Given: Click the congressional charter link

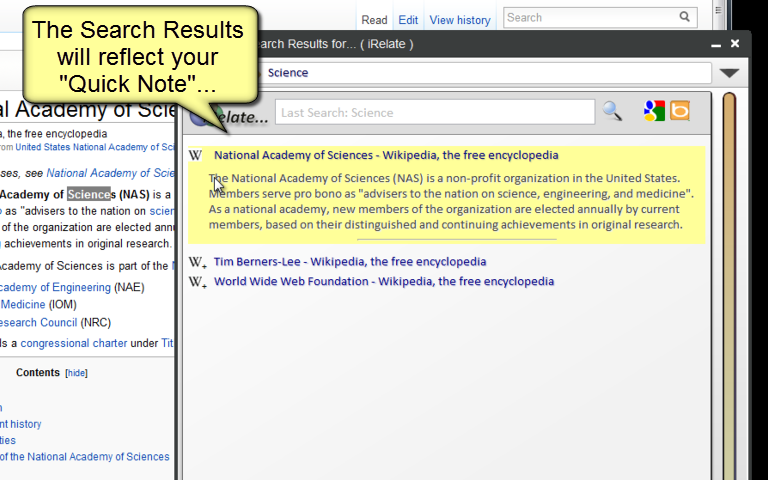Looking at the screenshot, I should [x=73, y=343].
